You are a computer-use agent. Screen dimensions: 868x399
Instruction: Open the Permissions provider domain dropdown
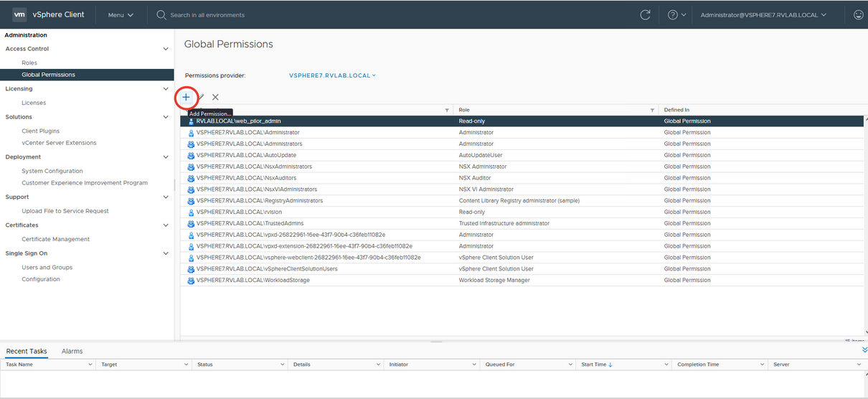pos(332,75)
